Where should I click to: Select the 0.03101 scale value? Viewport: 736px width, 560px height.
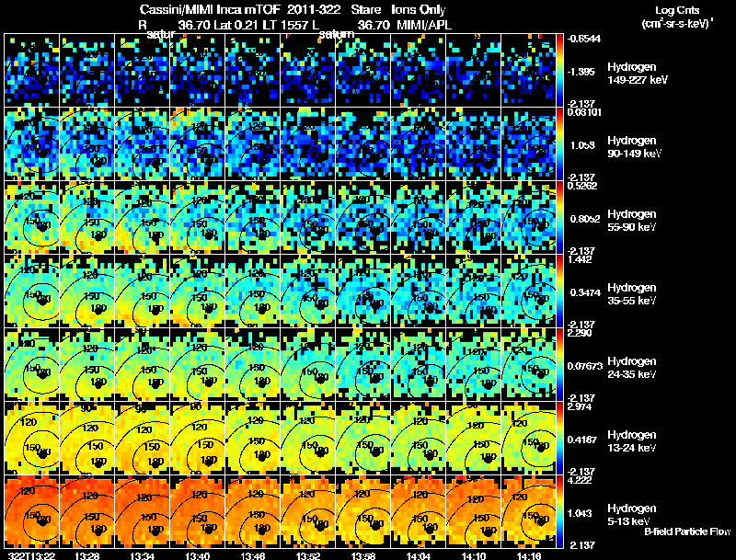pyautogui.click(x=584, y=112)
